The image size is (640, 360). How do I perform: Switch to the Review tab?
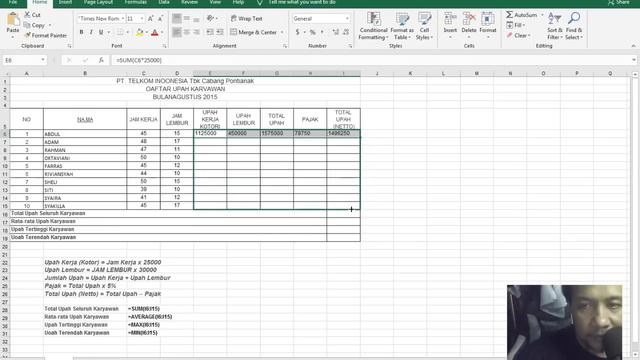click(189, 2)
